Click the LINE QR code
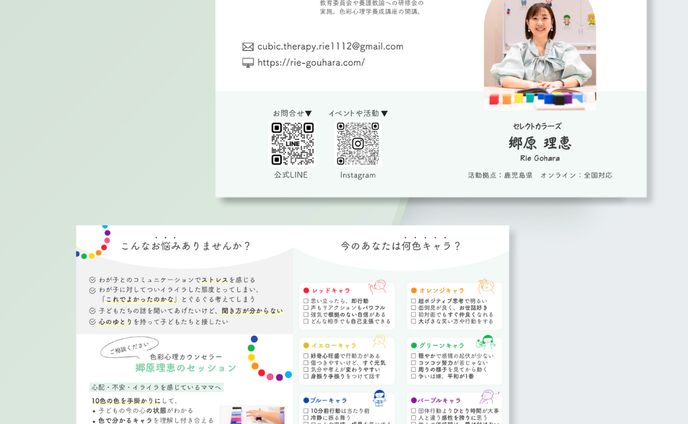This screenshot has height=424, width=688. 292,144
